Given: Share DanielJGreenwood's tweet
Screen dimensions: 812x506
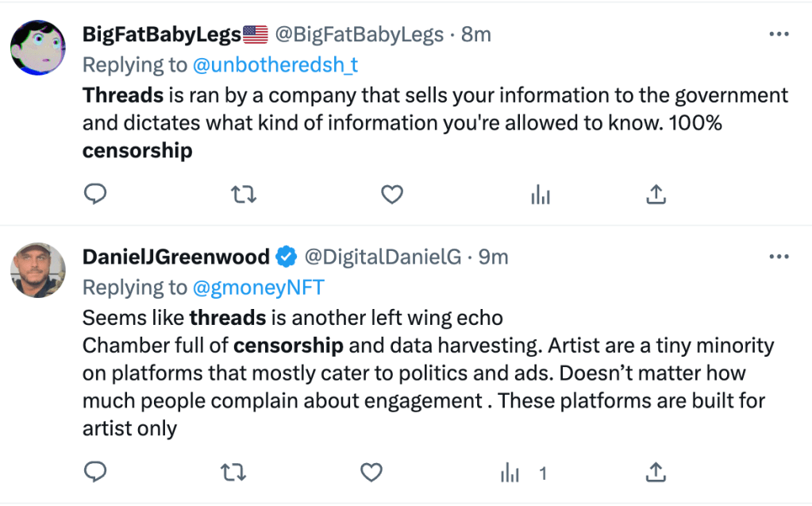Looking at the screenshot, I should pos(656,473).
